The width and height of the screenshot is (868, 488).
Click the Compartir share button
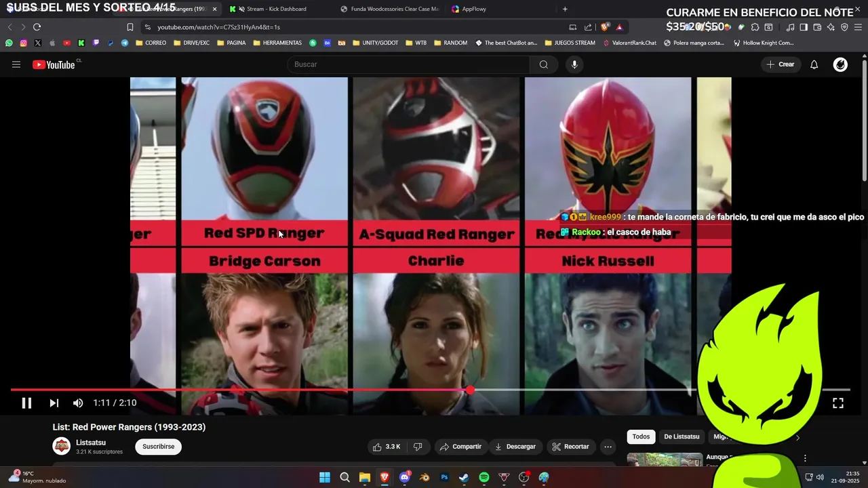pos(460,447)
